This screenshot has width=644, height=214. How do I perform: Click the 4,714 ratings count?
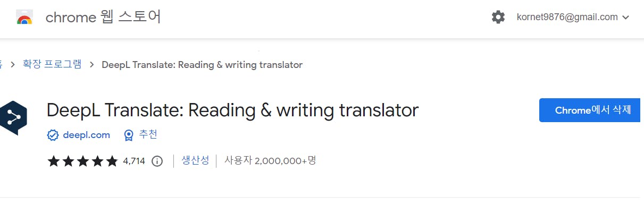pyautogui.click(x=133, y=161)
